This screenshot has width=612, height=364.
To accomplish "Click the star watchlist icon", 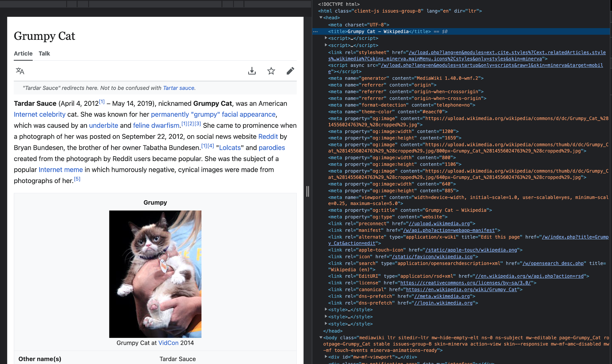I will coord(271,71).
